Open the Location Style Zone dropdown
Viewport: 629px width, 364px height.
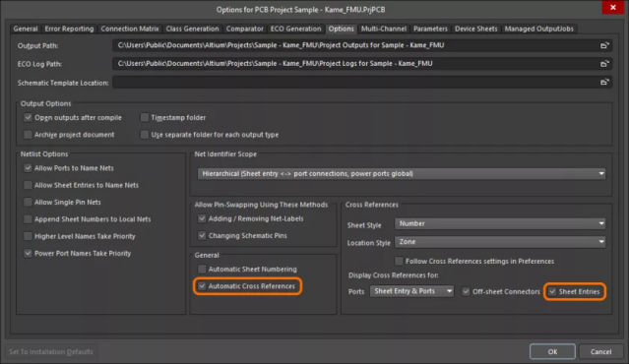pos(500,242)
